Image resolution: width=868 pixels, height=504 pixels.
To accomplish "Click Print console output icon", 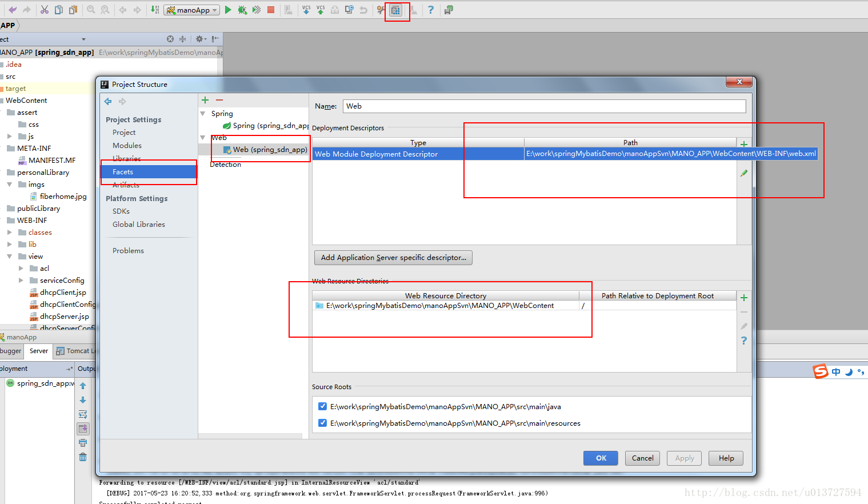I will (x=83, y=443).
